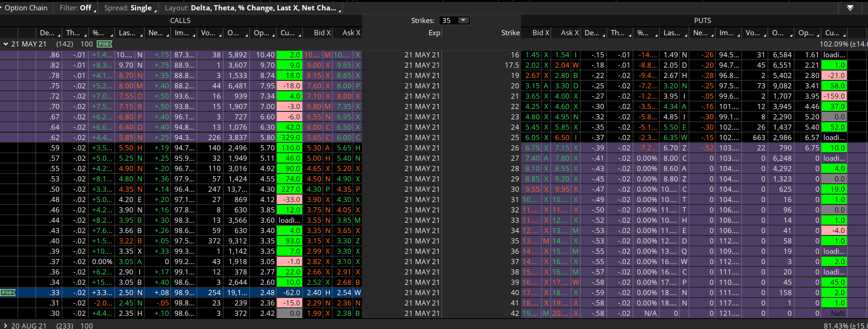Click calls ask 6.50 on strike 24 row

(344, 127)
